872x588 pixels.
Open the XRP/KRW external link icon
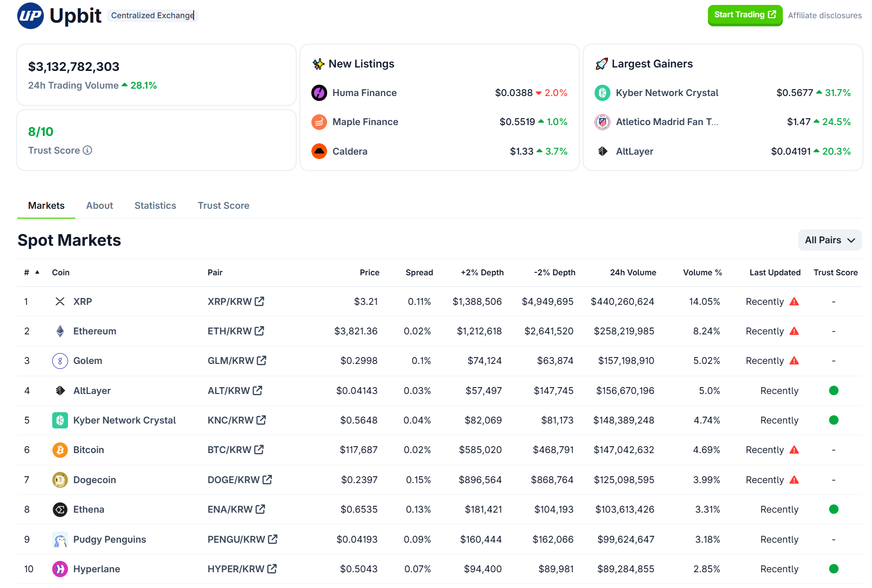tap(260, 301)
